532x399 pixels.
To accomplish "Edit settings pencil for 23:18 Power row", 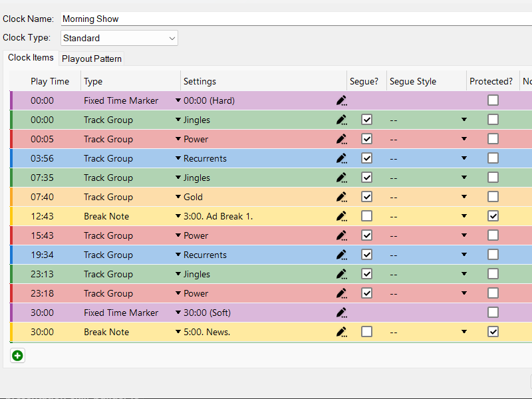I will pos(341,293).
